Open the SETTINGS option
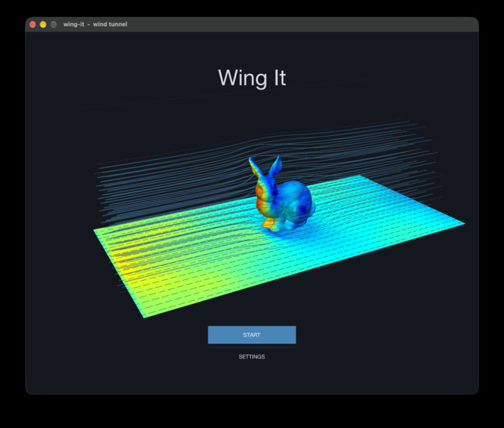Screen dimensions: 504x428 click(252, 356)
